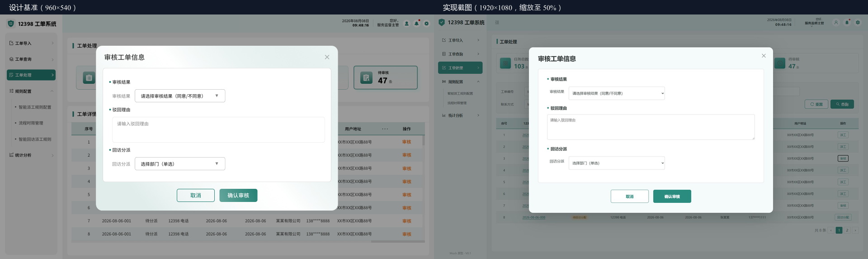Click the 待审核 card icon in the implementation screenshot
The image size is (868, 259).
tap(780, 63)
